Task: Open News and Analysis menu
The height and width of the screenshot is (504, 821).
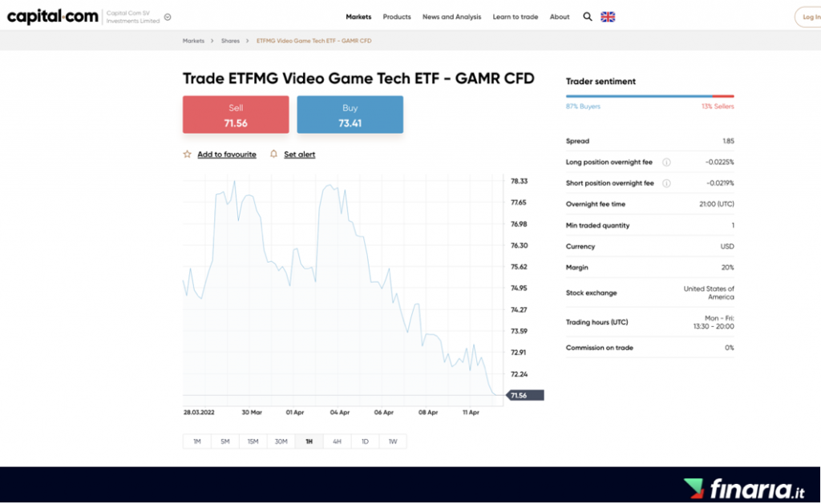Action: pos(452,17)
